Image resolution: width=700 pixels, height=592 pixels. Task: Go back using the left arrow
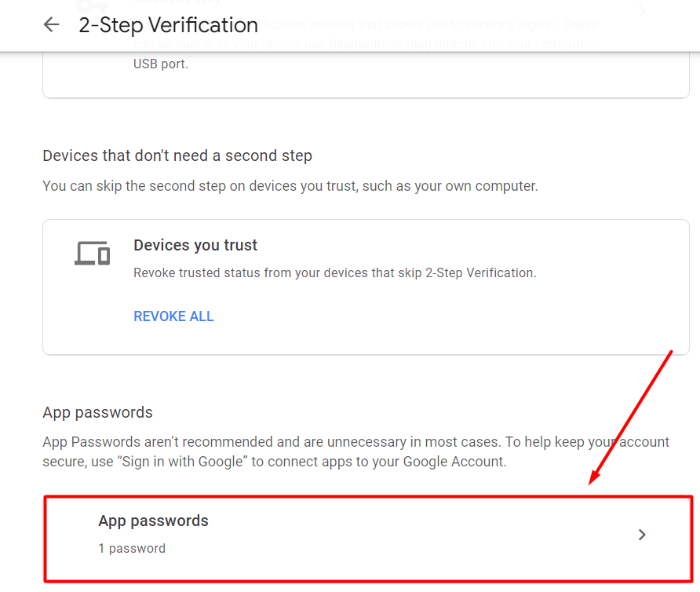(51, 25)
